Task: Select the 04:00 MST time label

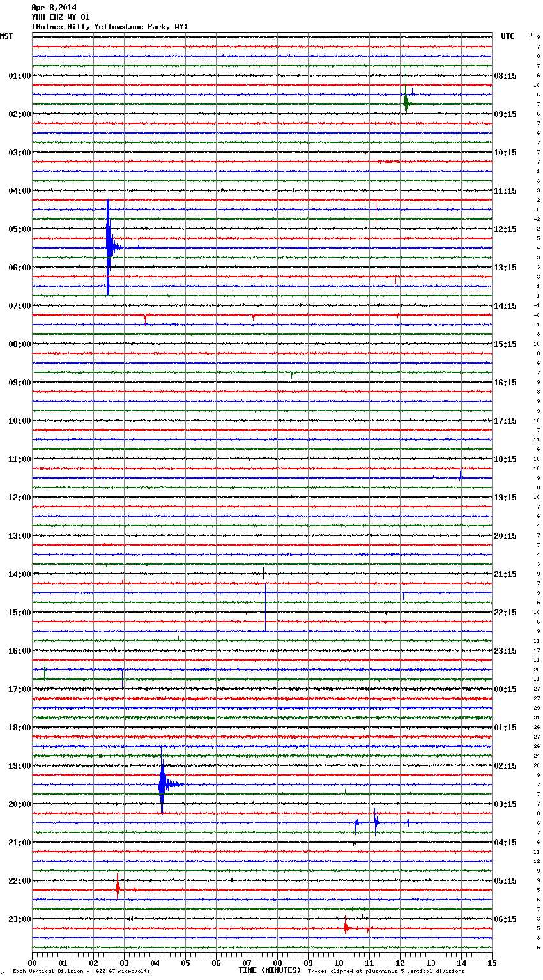Action: (20, 191)
